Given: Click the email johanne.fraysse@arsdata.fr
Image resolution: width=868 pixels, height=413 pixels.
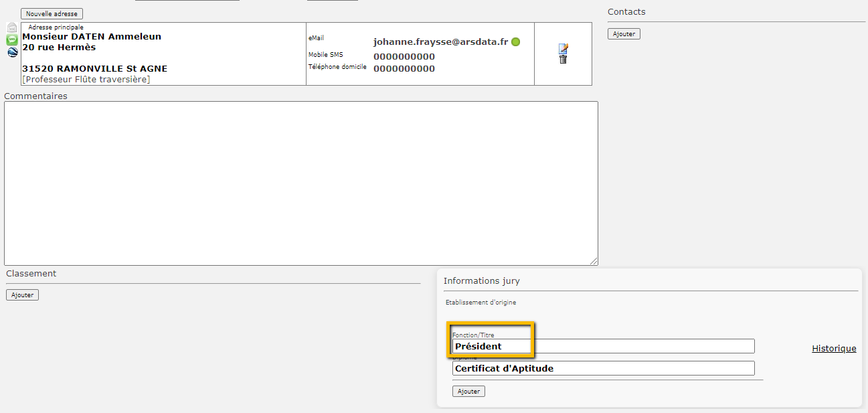Looking at the screenshot, I should (440, 42).
